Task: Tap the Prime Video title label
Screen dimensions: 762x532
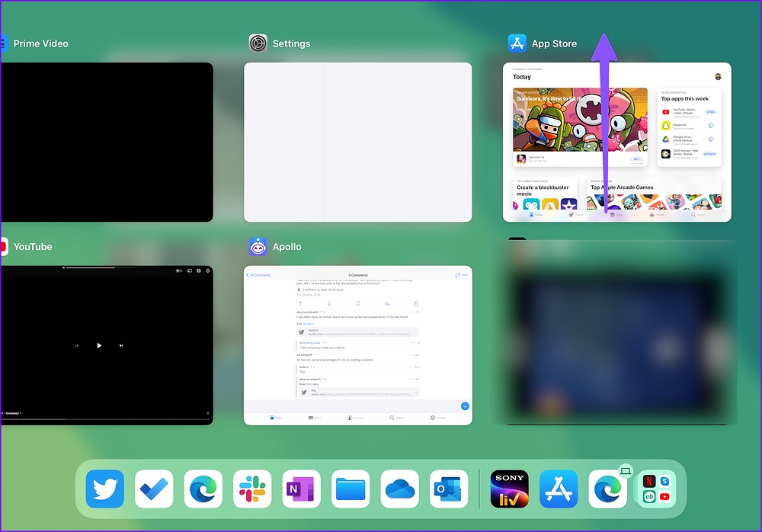Action: click(41, 43)
